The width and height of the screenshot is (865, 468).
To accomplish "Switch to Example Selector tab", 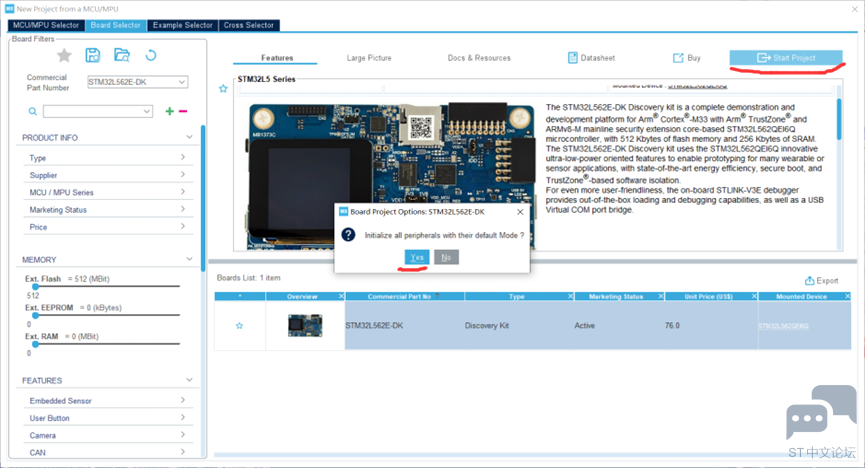I will [183, 25].
